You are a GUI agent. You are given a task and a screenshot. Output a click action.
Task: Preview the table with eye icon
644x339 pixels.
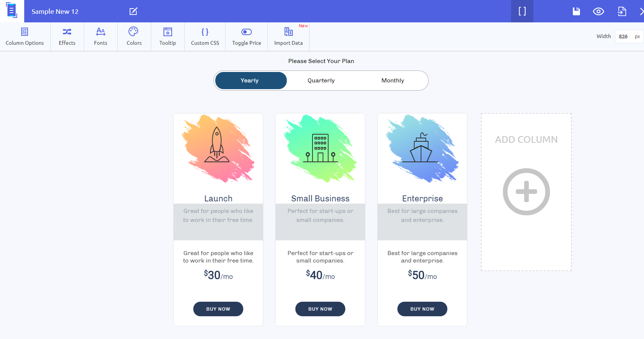click(599, 11)
